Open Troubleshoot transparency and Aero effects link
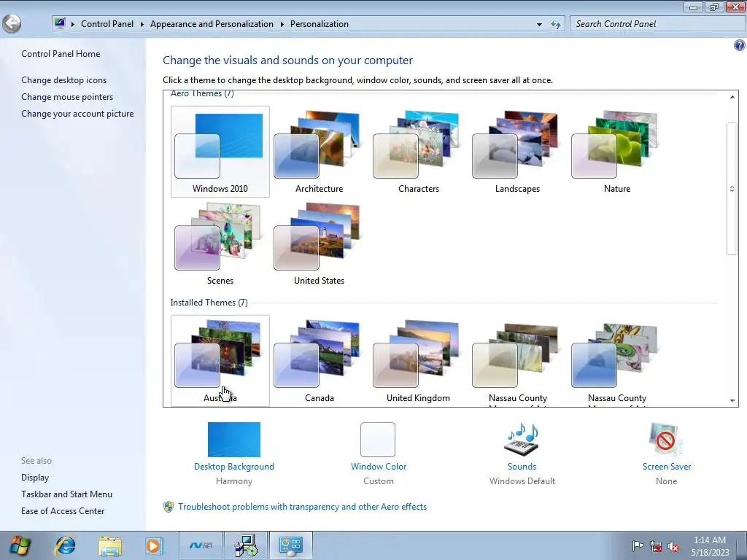This screenshot has height=560, width=747. [x=303, y=507]
